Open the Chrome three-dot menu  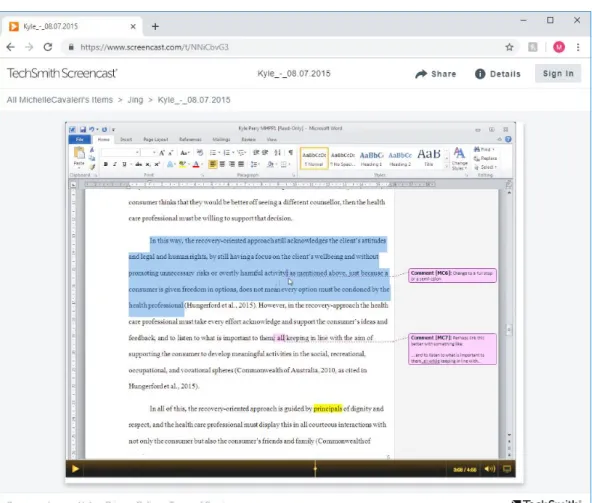click(x=578, y=47)
